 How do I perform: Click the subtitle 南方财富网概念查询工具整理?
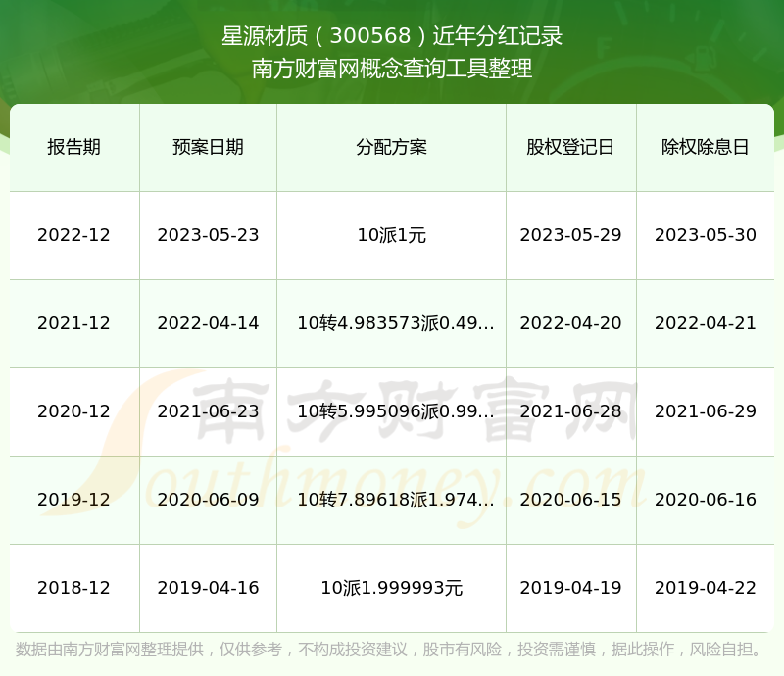(392, 69)
